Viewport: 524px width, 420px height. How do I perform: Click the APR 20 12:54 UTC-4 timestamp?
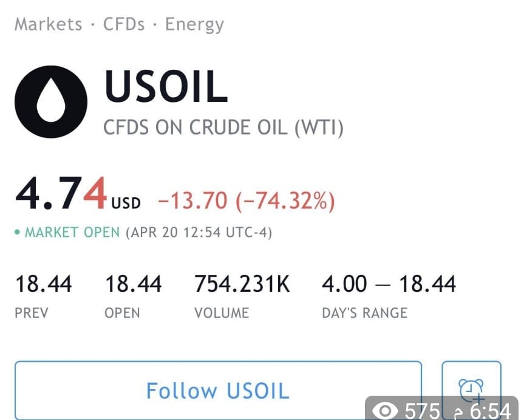pos(199,232)
